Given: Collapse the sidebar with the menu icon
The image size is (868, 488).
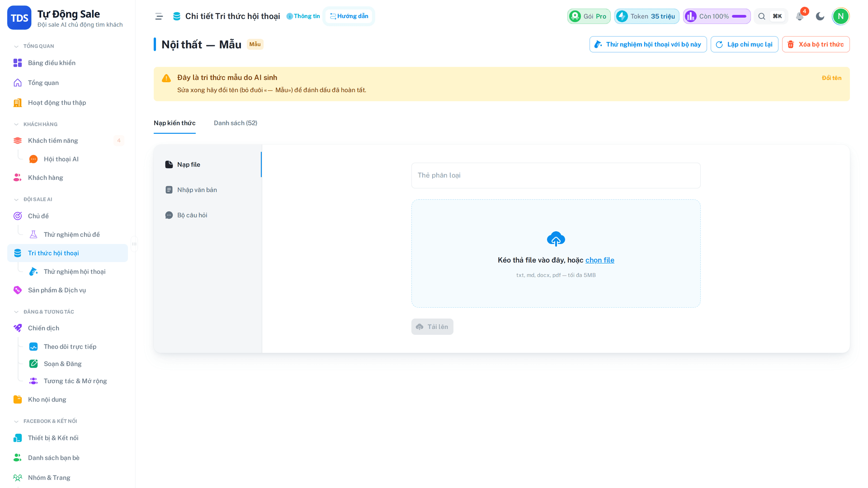Looking at the screenshot, I should coord(159,16).
